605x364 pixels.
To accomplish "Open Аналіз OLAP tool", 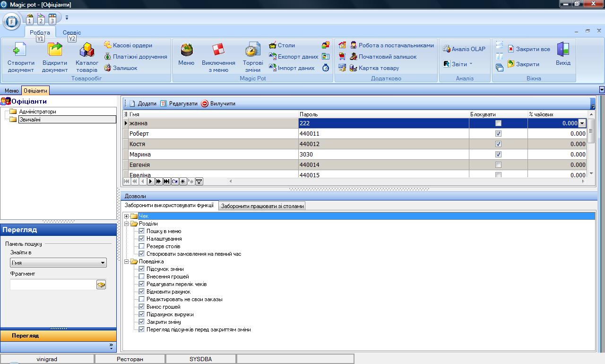I will pyautogui.click(x=464, y=49).
